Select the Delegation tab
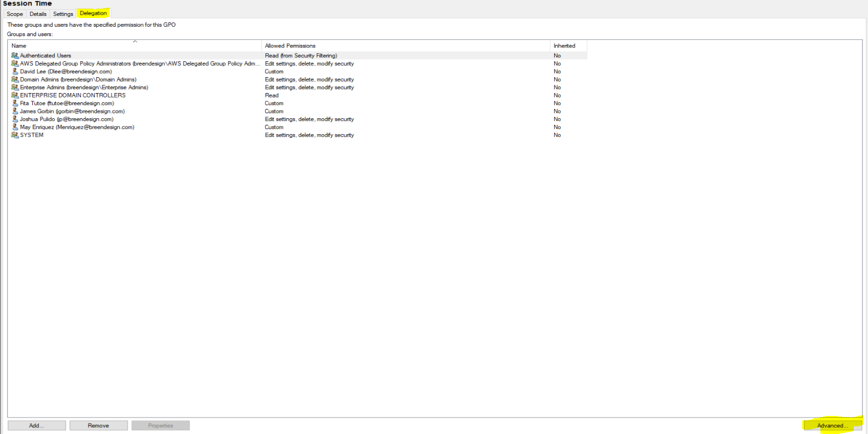This screenshot has height=434, width=868. point(93,13)
